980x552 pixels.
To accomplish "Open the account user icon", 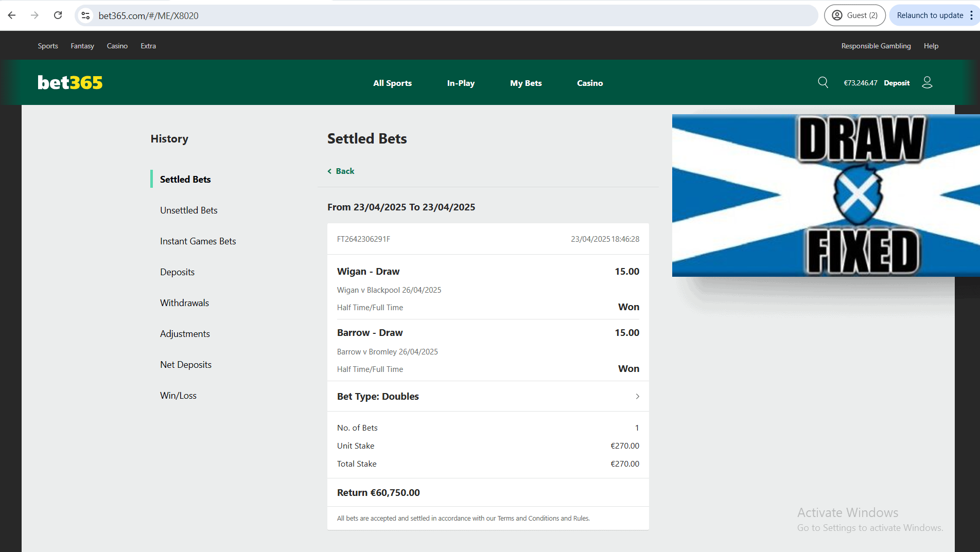I will [927, 82].
